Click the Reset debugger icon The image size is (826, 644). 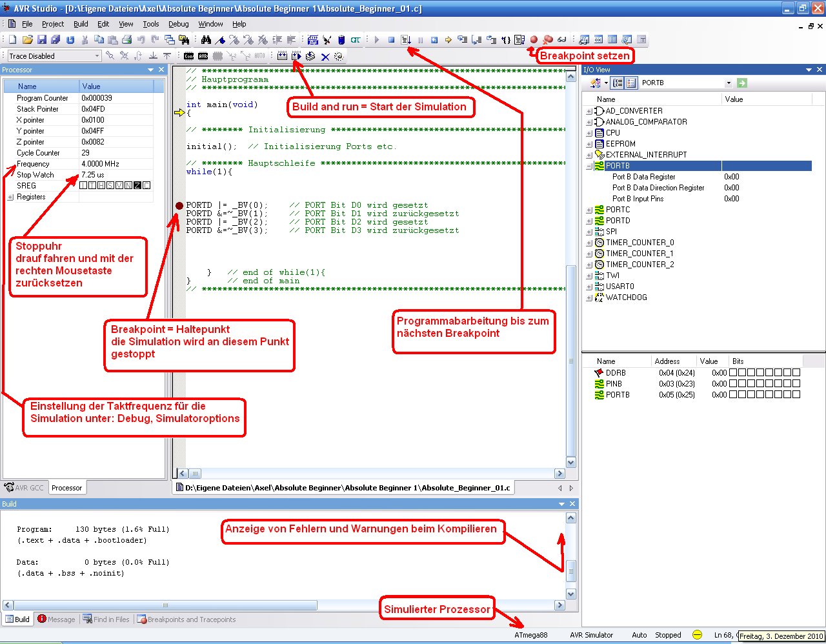[434, 40]
